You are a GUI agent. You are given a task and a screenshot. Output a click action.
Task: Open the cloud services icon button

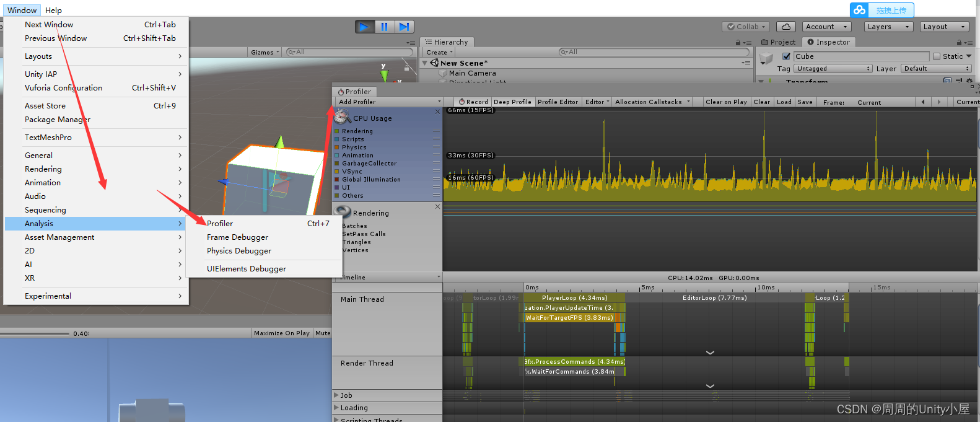click(x=785, y=27)
